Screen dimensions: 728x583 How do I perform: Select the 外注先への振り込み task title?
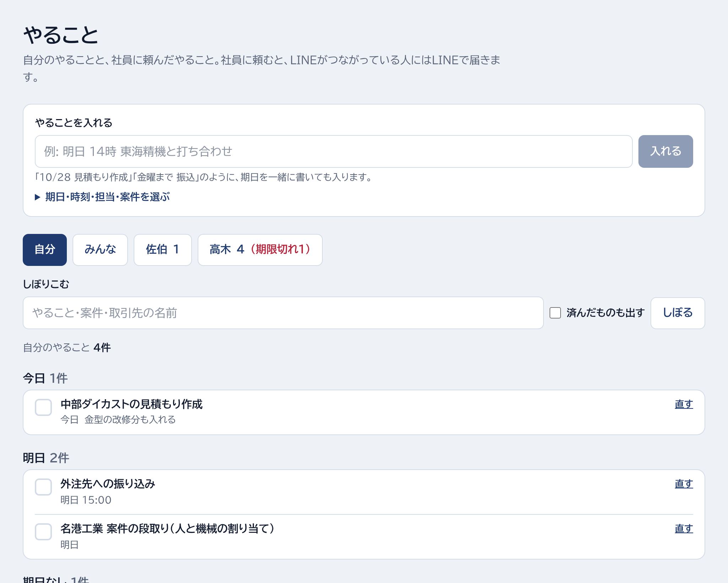(x=108, y=484)
